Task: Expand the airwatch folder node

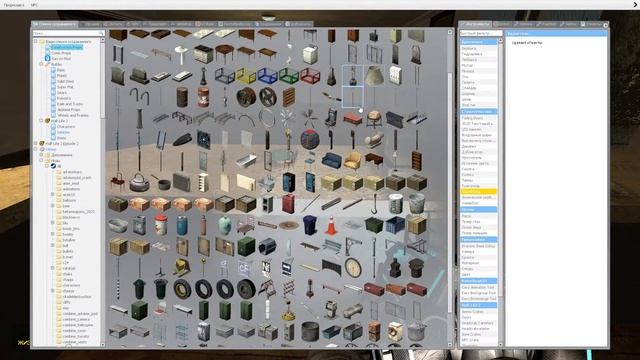Action: coord(53,195)
